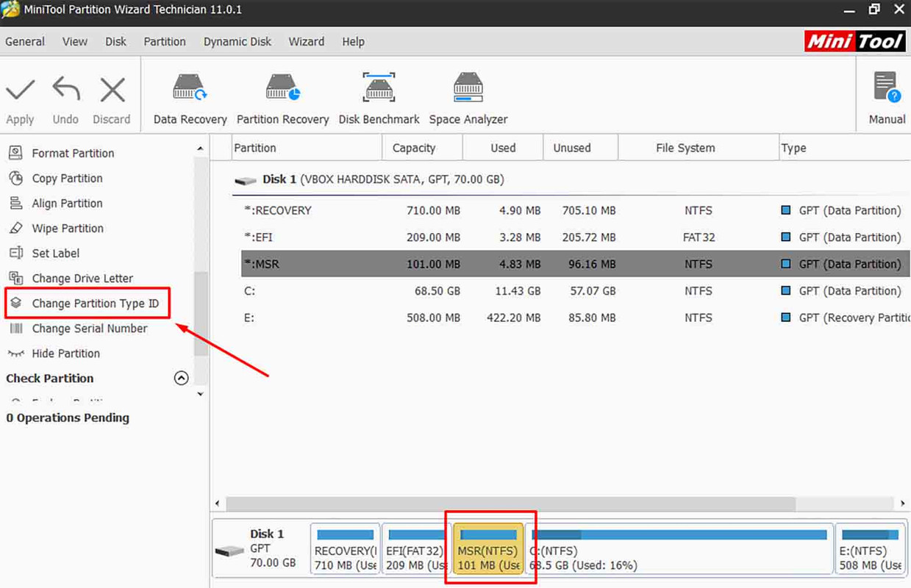Click the Apply checkmark icon
The image size is (911, 588).
click(x=20, y=90)
